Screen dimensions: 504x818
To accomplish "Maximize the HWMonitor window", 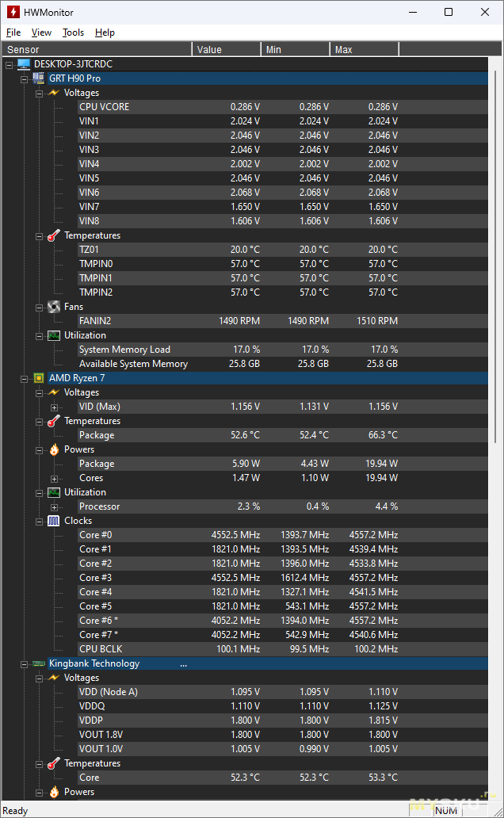I will coord(449,12).
